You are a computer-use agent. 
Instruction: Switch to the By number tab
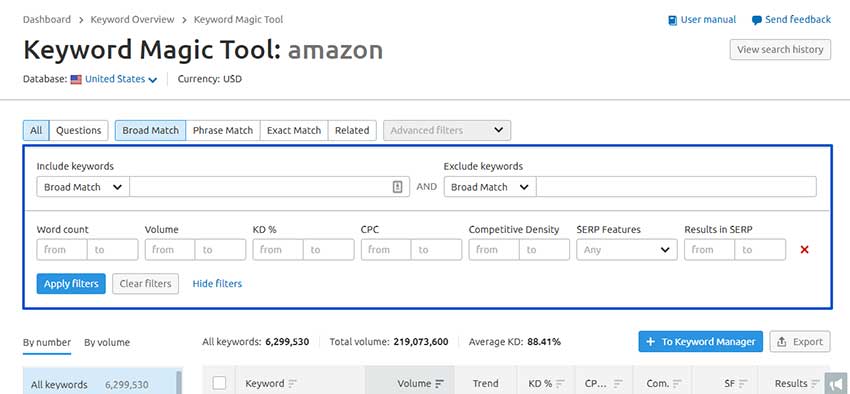click(x=47, y=343)
